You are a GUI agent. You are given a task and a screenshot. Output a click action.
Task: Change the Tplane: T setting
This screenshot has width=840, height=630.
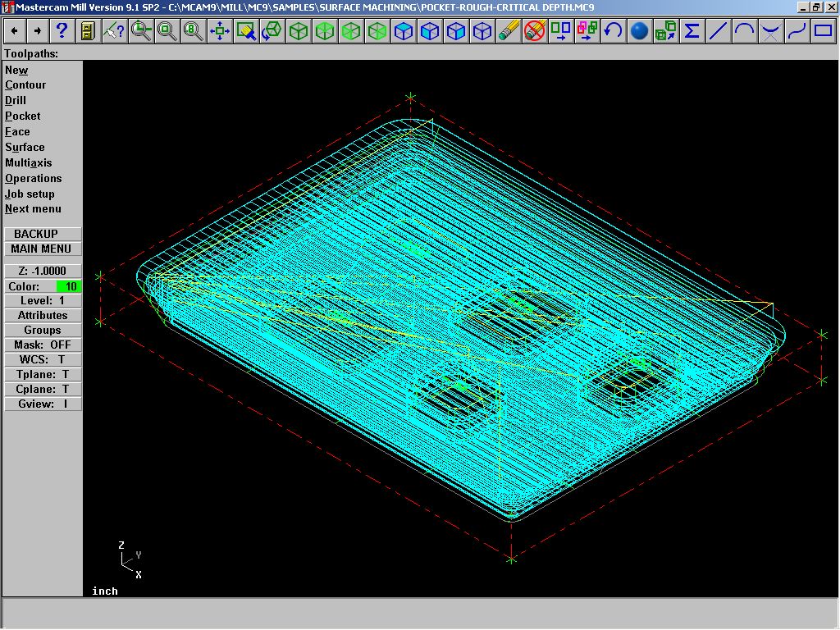(43, 374)
